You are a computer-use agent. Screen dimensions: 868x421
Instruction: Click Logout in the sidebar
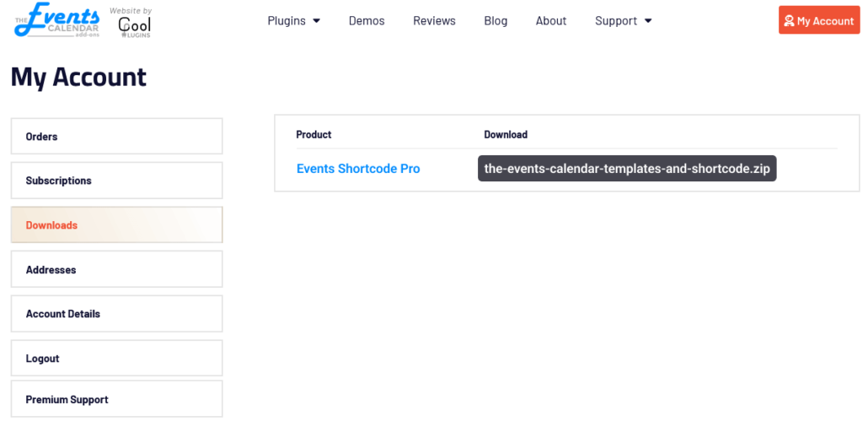[116, 359]
